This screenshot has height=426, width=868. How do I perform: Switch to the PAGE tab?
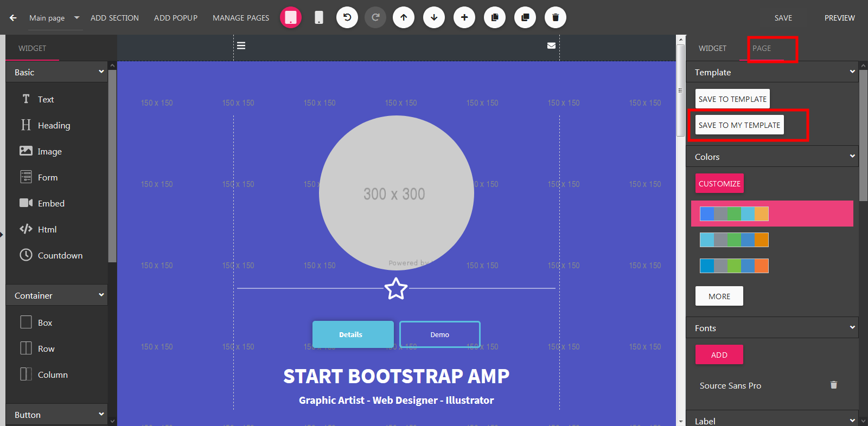(x=762, y=48)
